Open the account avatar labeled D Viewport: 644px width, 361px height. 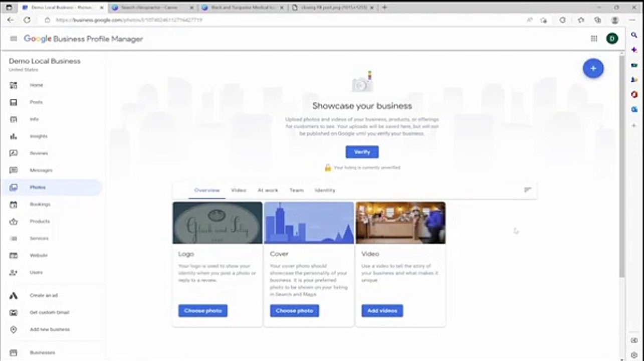[x=612, y=39]
